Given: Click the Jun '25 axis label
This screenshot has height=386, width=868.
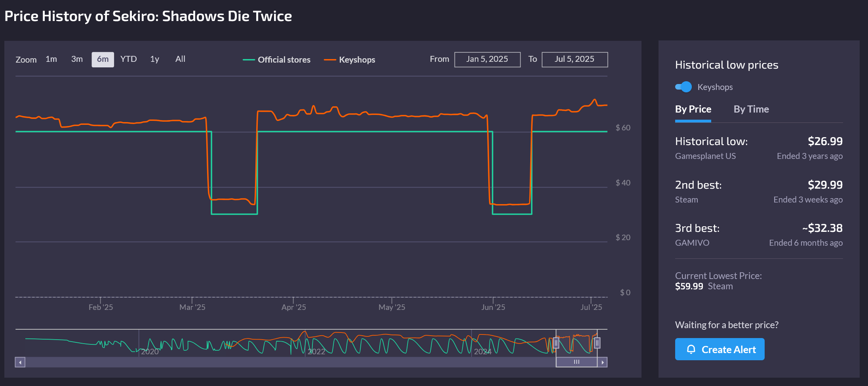Looking at the screenshot, I should 493,307.
